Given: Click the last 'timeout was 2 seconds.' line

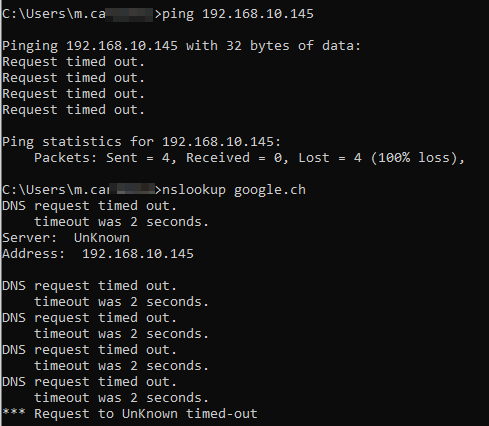Looking at the screenshot, I should click(x=121, y=398).
